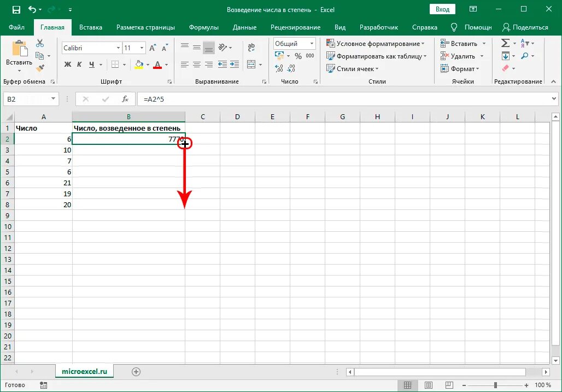Click the Cut scissors icon
The height and width of the screenshot is (392, 562).
(x=40, y=43)
